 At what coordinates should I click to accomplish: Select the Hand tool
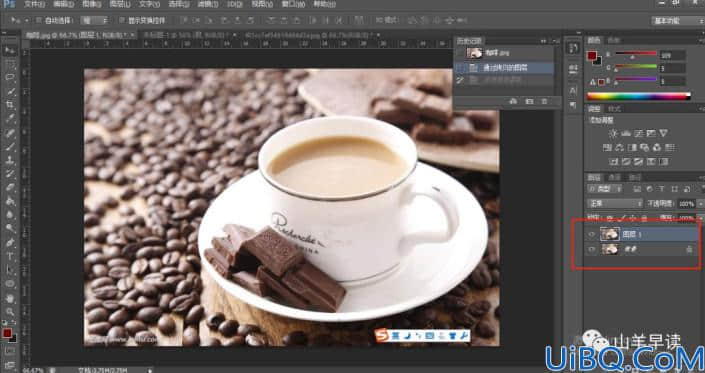9,298
